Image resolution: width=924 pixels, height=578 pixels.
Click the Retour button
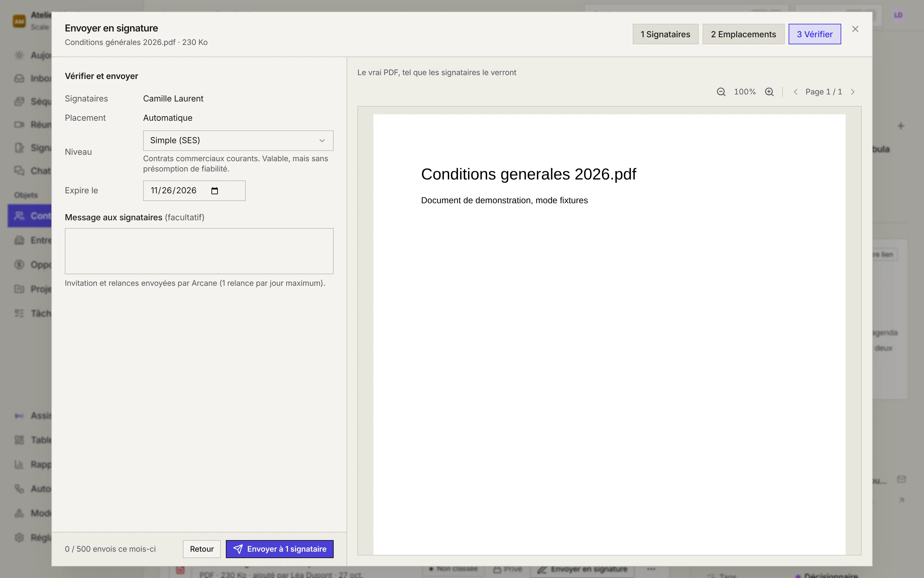[x=201, y=549]
